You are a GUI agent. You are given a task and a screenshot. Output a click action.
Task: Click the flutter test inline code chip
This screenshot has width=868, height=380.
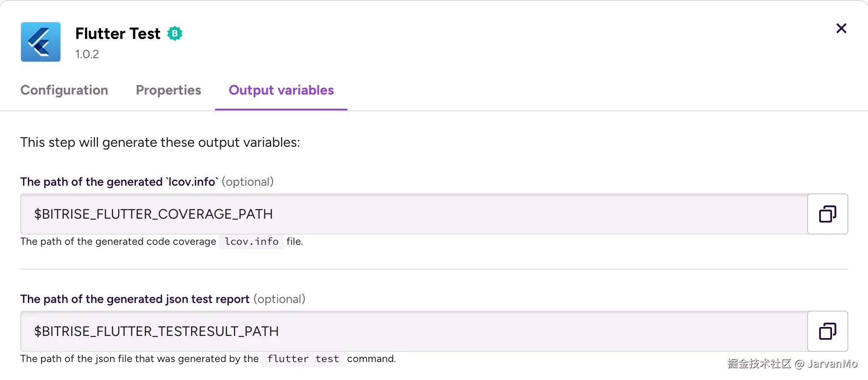coord(303,359)
